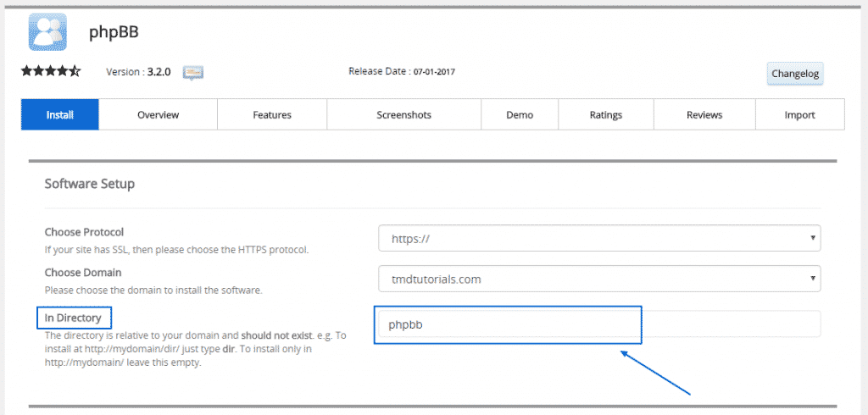Click the phpBB application logo icon
Viewport: 868px width, 415px height.
[47, 32]
